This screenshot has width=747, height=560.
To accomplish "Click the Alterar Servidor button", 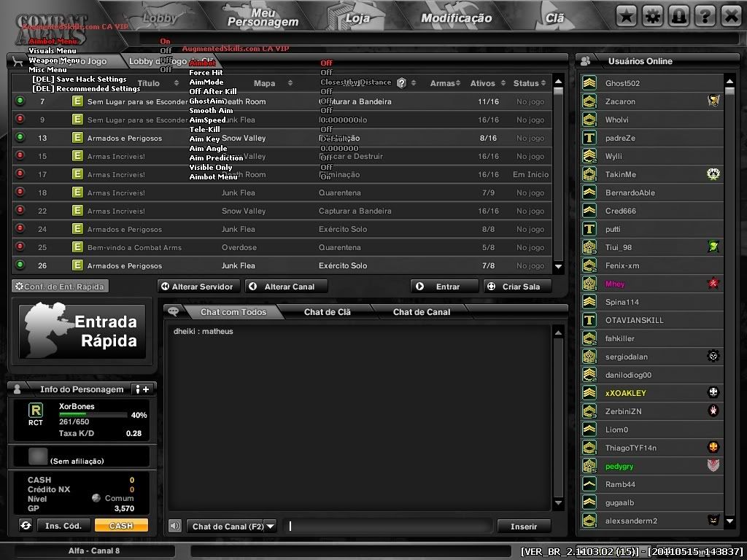I will point(197,286).
